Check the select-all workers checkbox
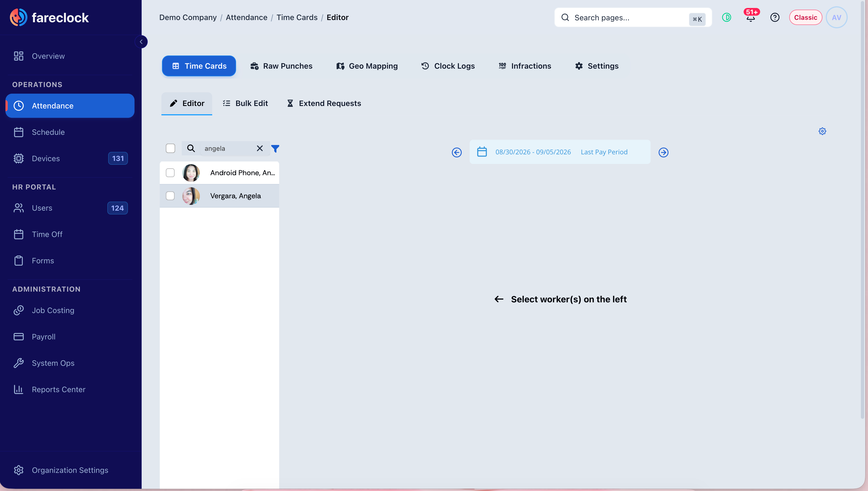Screen dimensions: 868x491 click(x=170, y=148)
